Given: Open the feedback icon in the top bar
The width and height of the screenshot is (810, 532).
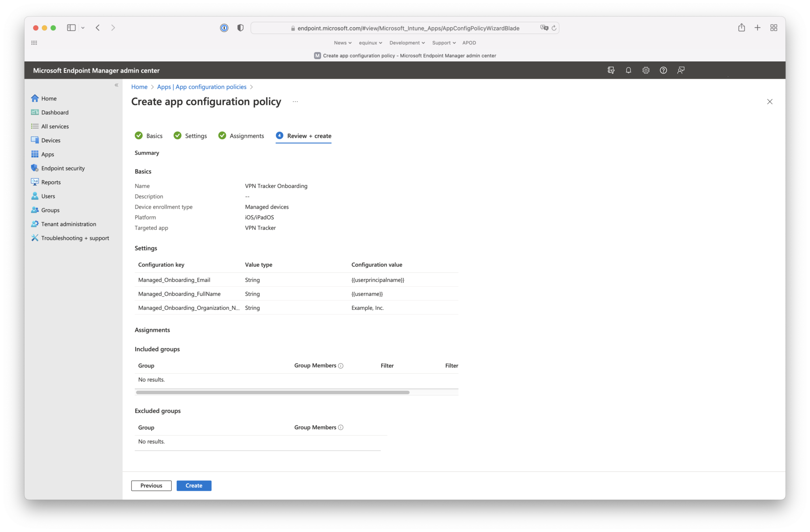Looking at the screenshot, I should click(681, 70).
